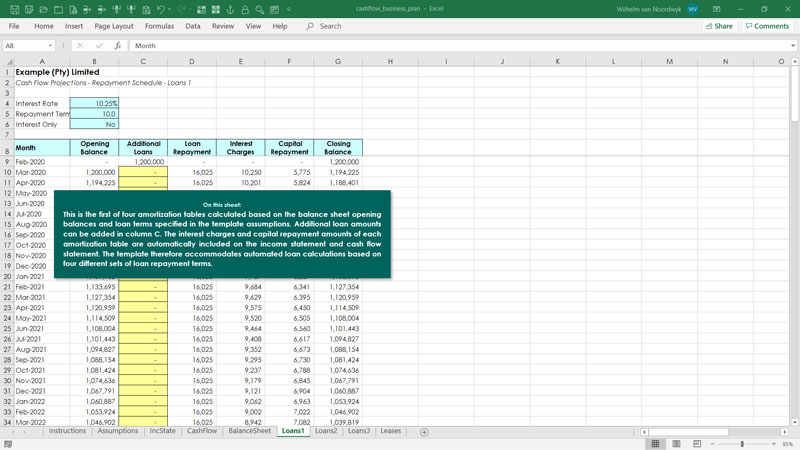Image resolution: width=800 pixels, height=450 pixels.
Task: Select cell with Additional Loans 1,200,000
Action: pos(143,162)
